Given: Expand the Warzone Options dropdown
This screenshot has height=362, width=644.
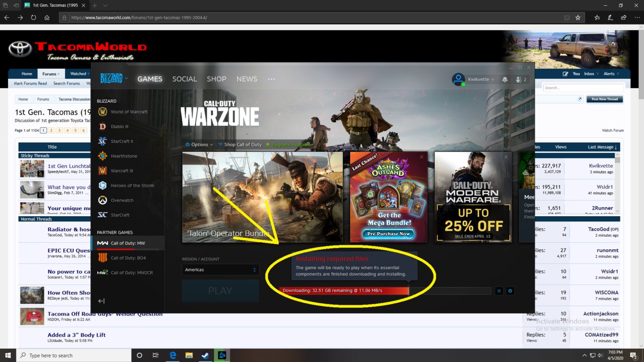Looking at the screenshot, I should point(199,144).
